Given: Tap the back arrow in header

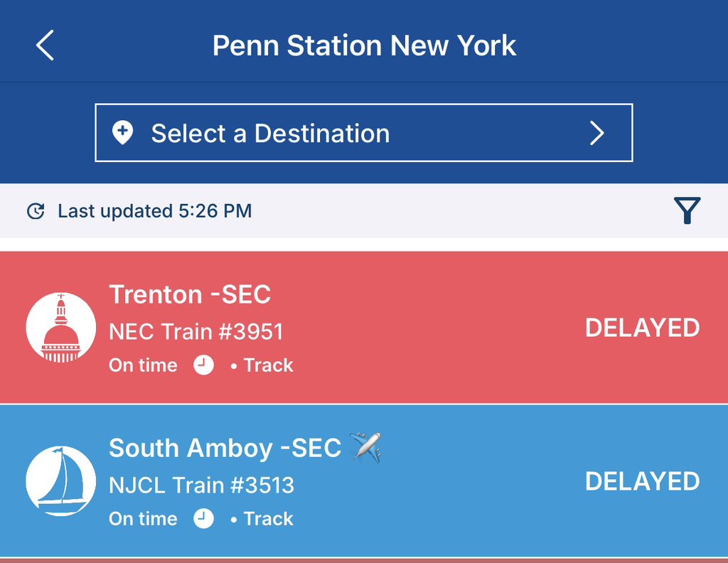Looking at the screenshot, I should point(45,45).
